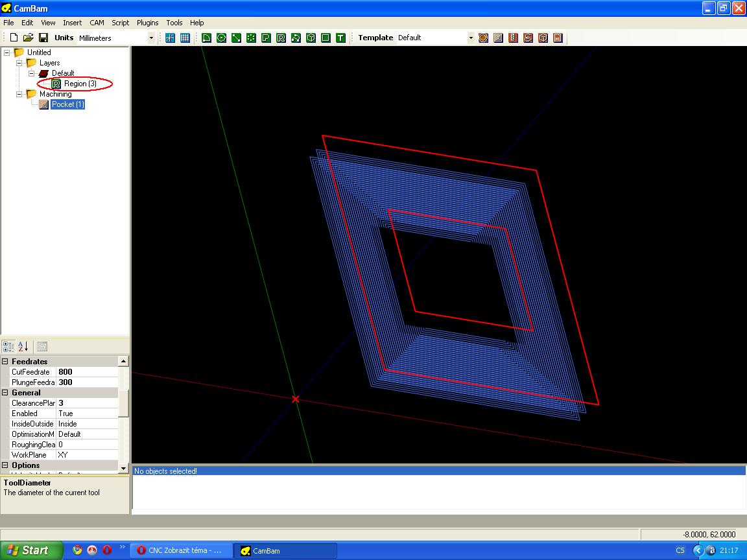This screenshot has height=560, width=747.
Task: Edit the PlungeFeedrate value 300
Action: (87, 382)
